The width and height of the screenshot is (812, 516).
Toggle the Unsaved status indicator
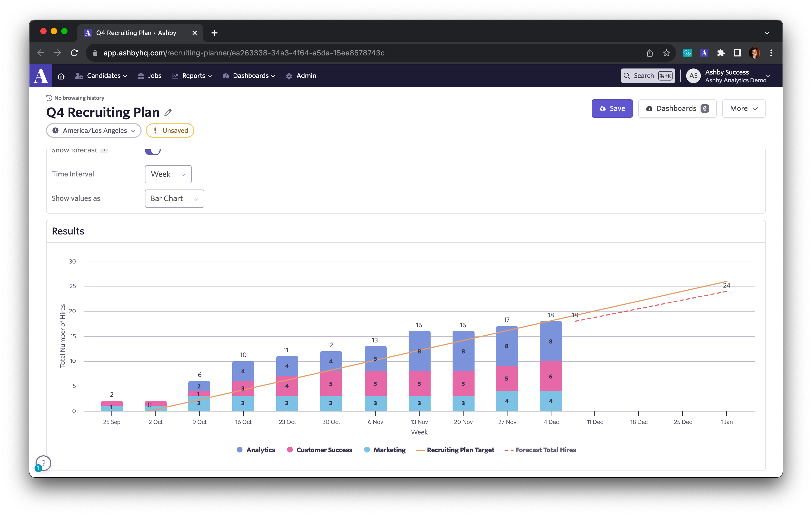click(x=171, y=130)
